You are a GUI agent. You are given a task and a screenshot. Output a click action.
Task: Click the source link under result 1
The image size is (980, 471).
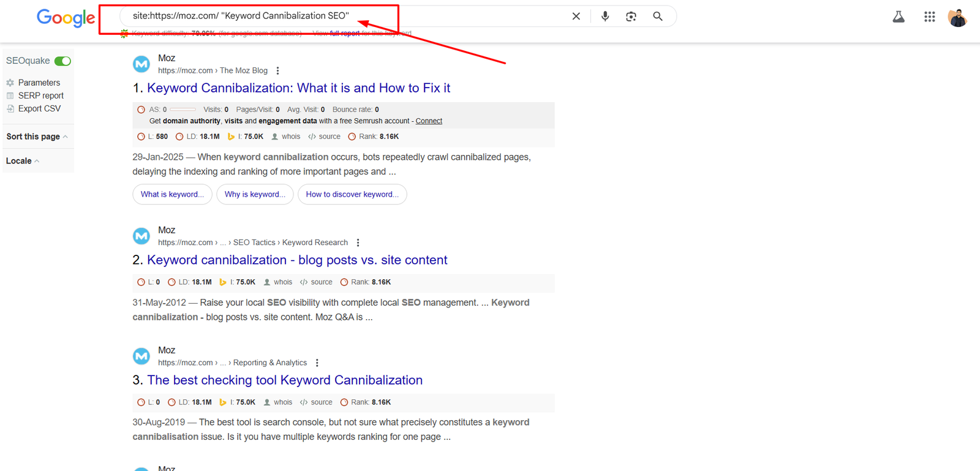tap(325, 137)
